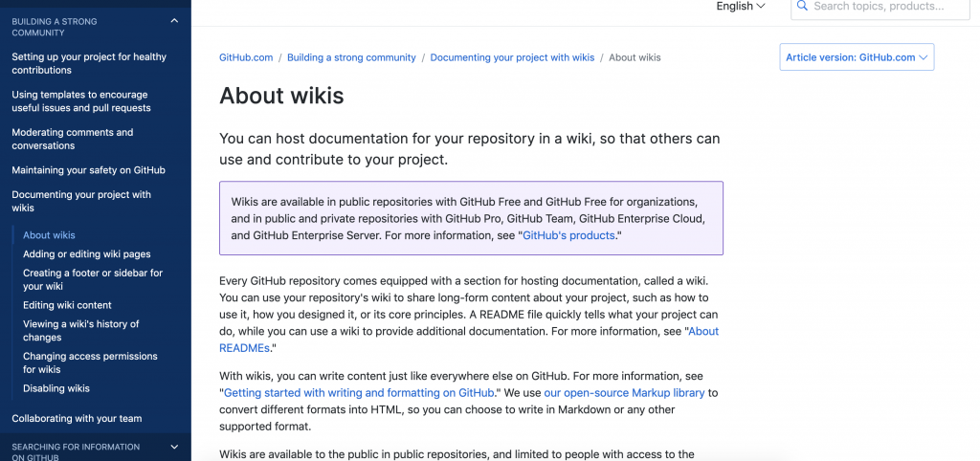Select Creating a footer or sidebar item
The width and height of the screenshot is (980, 461).
[x=93, y=279]
